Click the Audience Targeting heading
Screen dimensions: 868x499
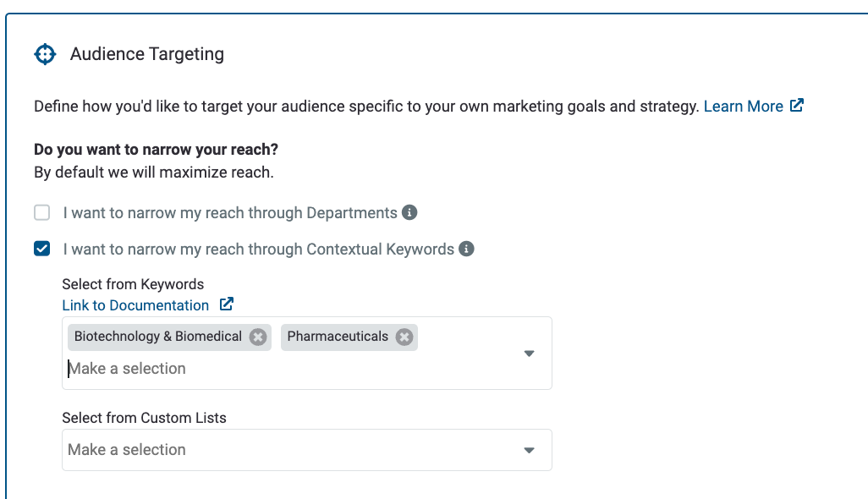pos(147,54)
